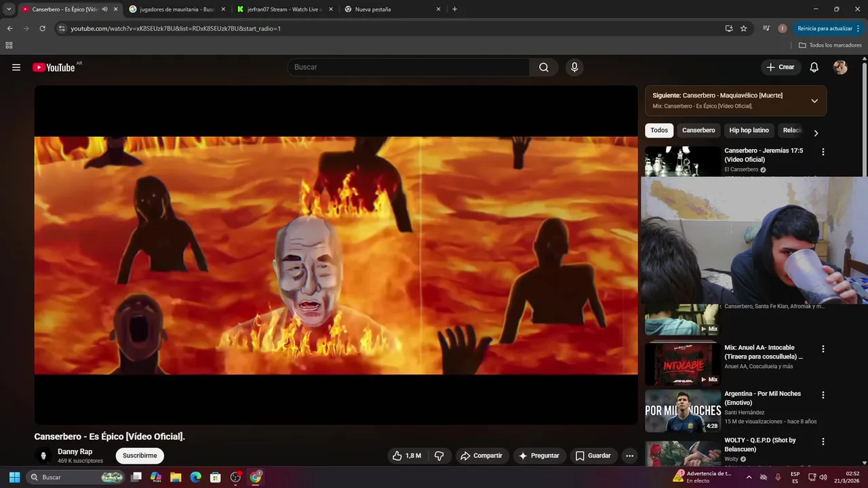Open a new browser tab
This screenshot has height=488, width=868.
tap(454, 9)
